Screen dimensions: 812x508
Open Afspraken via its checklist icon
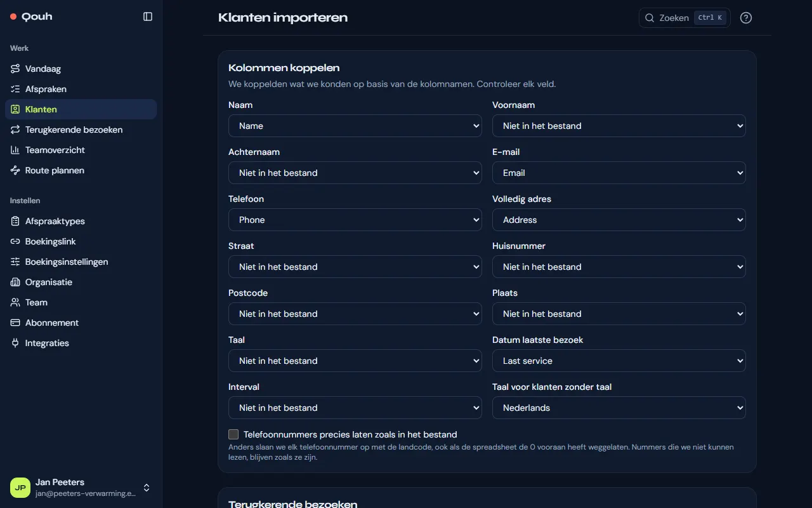coord(15,89)
